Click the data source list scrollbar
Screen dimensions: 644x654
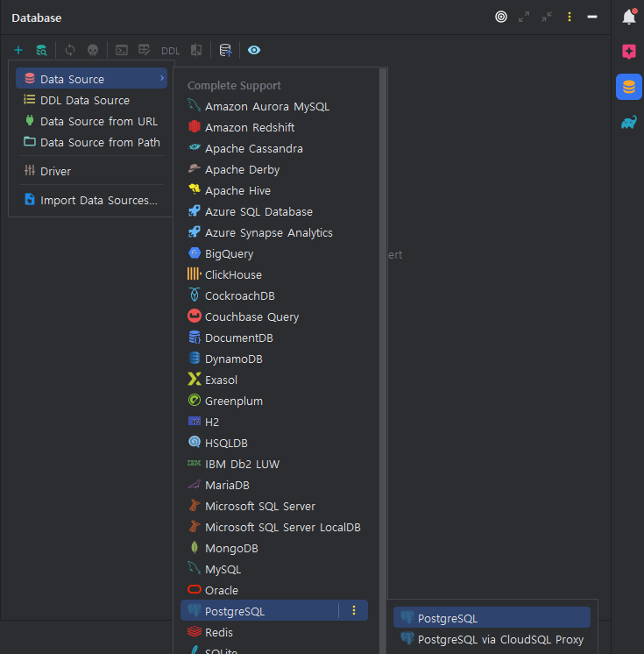point(383,361)
